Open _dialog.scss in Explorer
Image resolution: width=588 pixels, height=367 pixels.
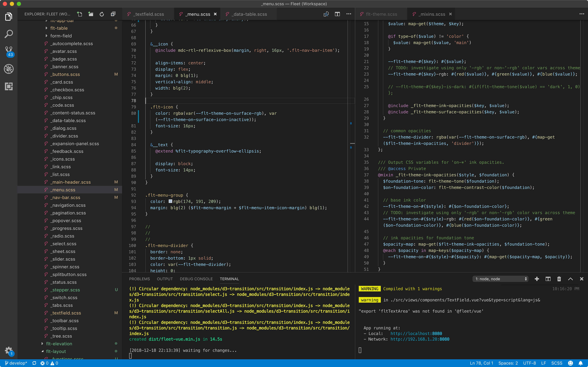70,128
